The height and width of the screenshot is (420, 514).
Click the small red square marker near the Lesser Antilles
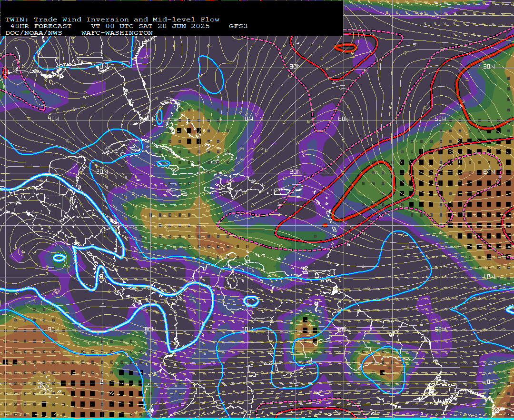(x=325, y=225)
